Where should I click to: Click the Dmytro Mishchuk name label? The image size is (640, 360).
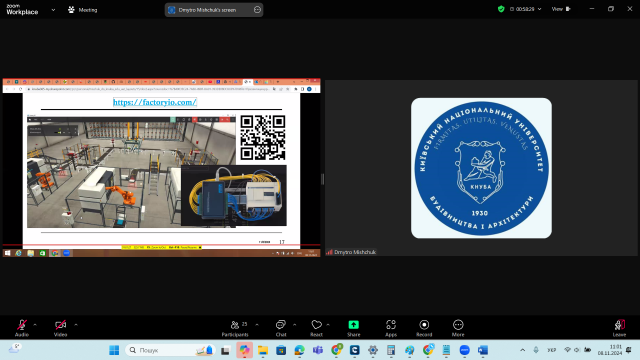354,252
